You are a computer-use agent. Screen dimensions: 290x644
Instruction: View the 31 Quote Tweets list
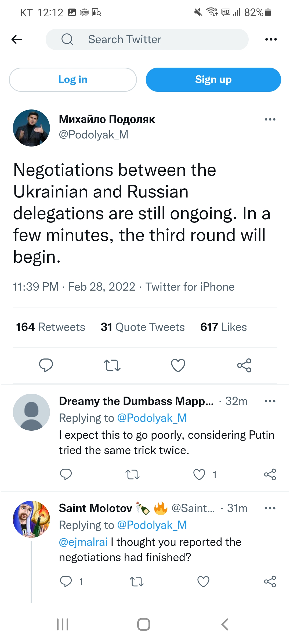point(143,327)
